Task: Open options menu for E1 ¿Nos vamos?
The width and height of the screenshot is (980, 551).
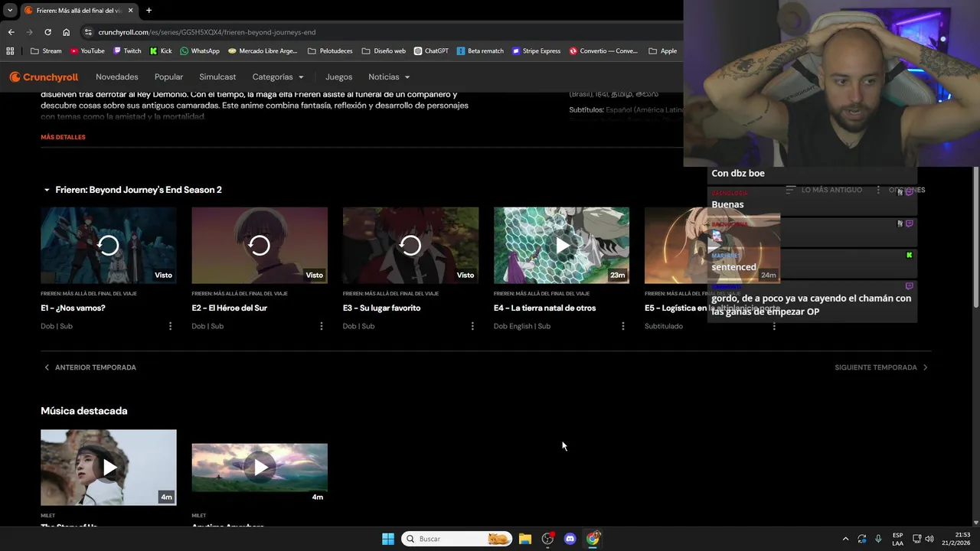Action: (x=170, y=326)
